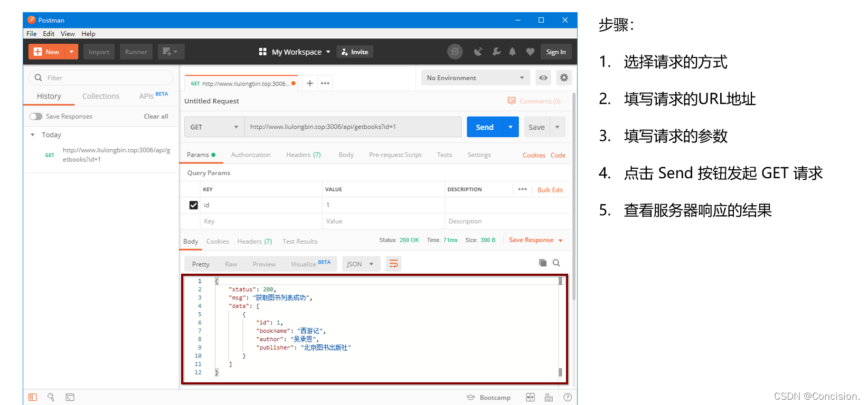
Task: Open the Send button dropdown arrow
Action: pyautogui.click(x=511, y=127)
